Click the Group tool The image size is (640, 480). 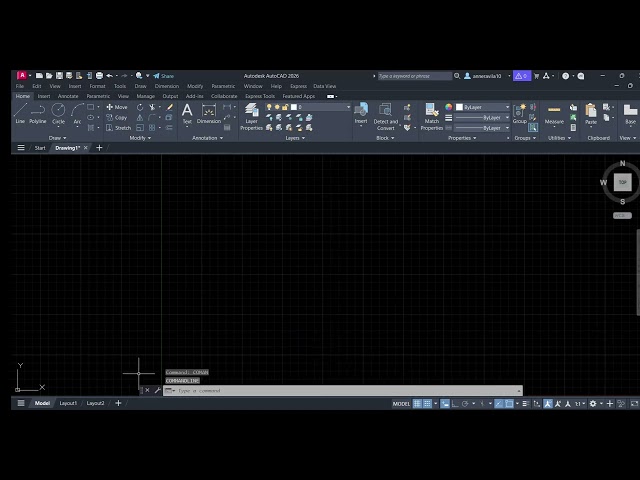click(520, 114)
